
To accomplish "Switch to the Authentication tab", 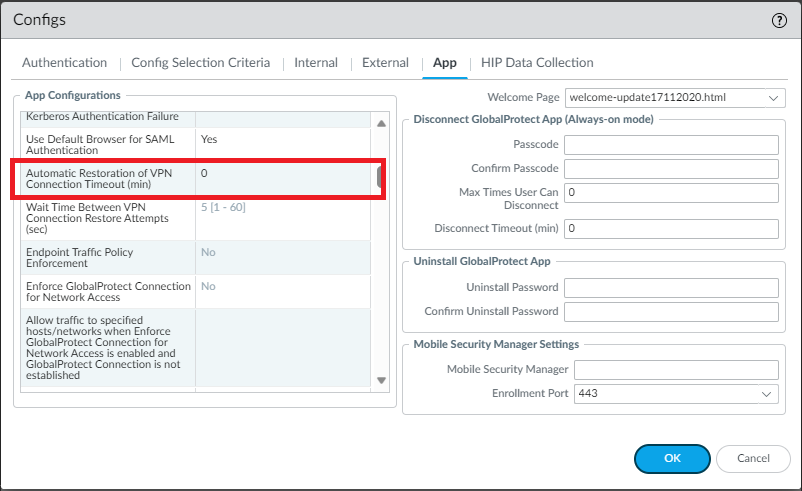I will pyautogui.click(x=64, y=63).
